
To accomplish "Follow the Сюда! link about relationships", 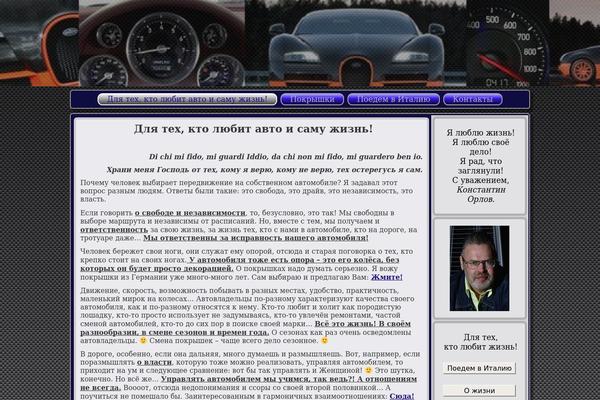I will click(x=402, y=396).
